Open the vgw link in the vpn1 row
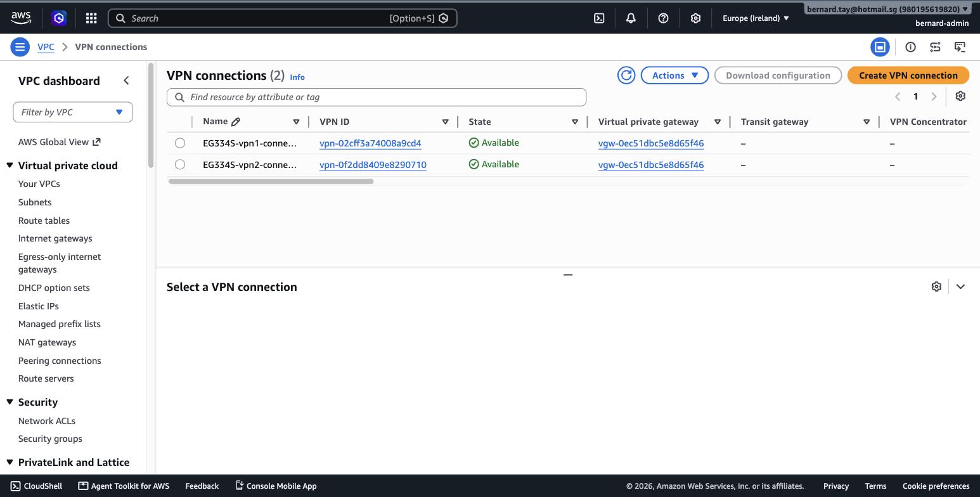The width and height of the screenshot is (980, 497). tap(651, 143)
